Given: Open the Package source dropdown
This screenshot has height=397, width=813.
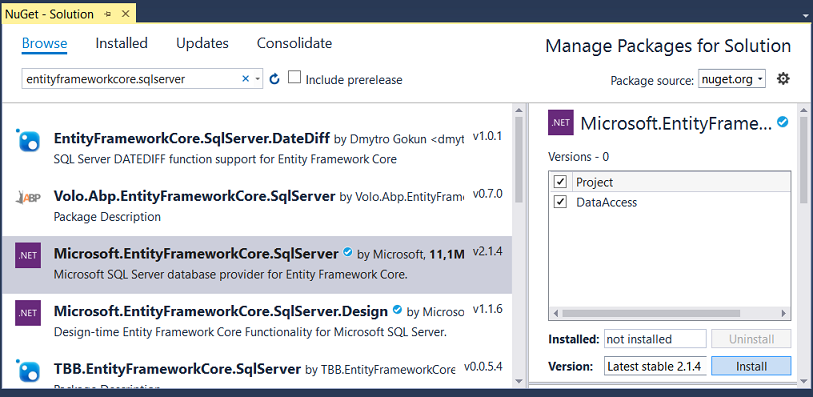Looking at the screenshot, I should click(x=732, y=79).
